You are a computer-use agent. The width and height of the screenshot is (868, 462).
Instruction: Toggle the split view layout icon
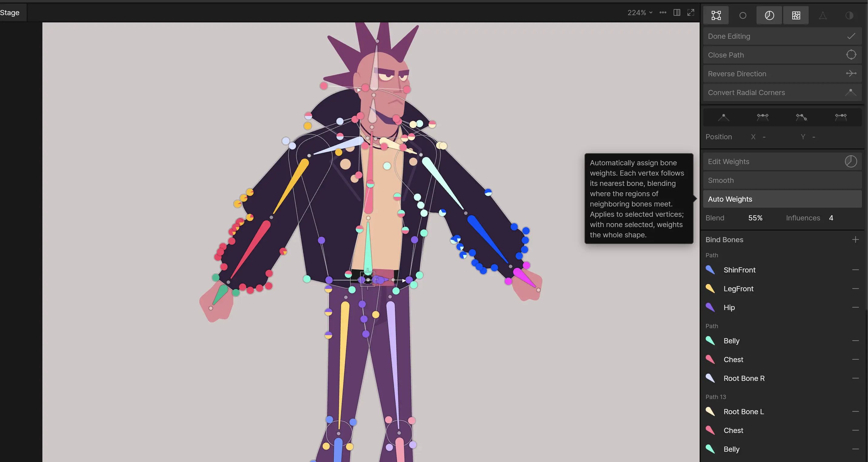coord(677,12)
